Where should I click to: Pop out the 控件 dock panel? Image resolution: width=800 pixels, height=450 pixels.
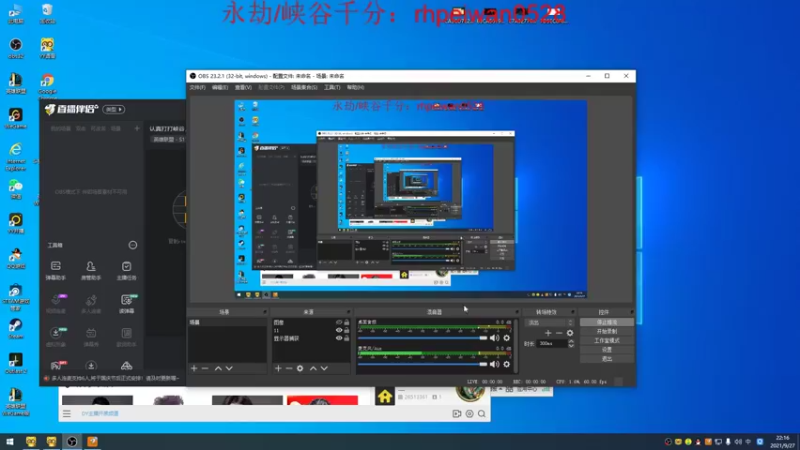click(631, 312)
